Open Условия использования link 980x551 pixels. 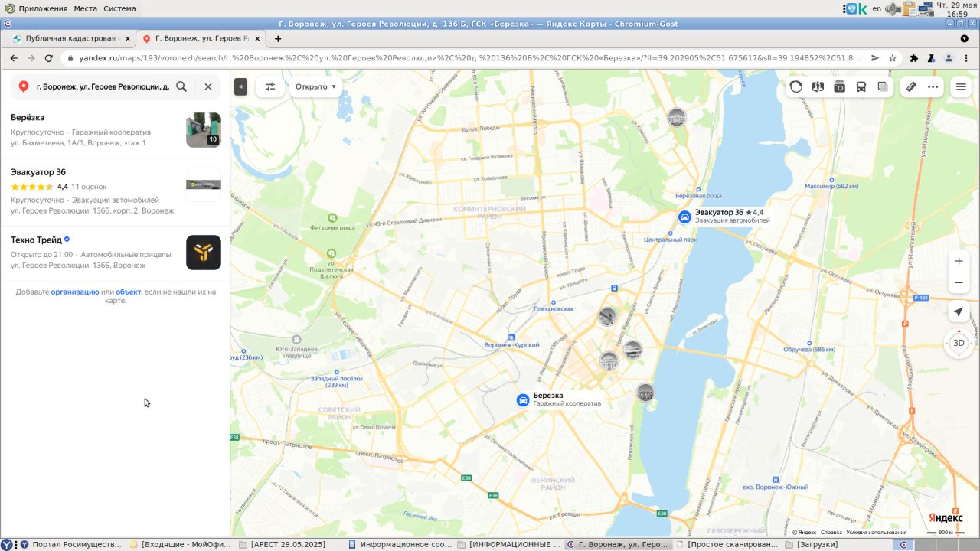coord(877,533)
